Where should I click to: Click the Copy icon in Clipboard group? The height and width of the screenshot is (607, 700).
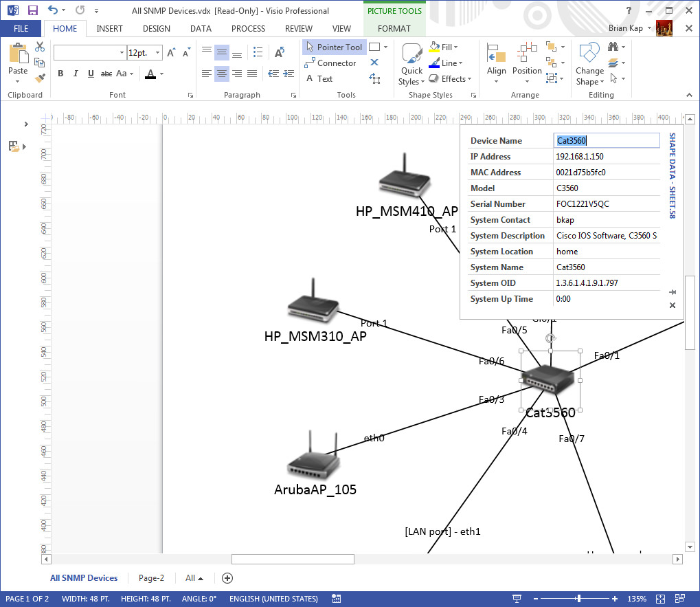(x=40, y=62)
